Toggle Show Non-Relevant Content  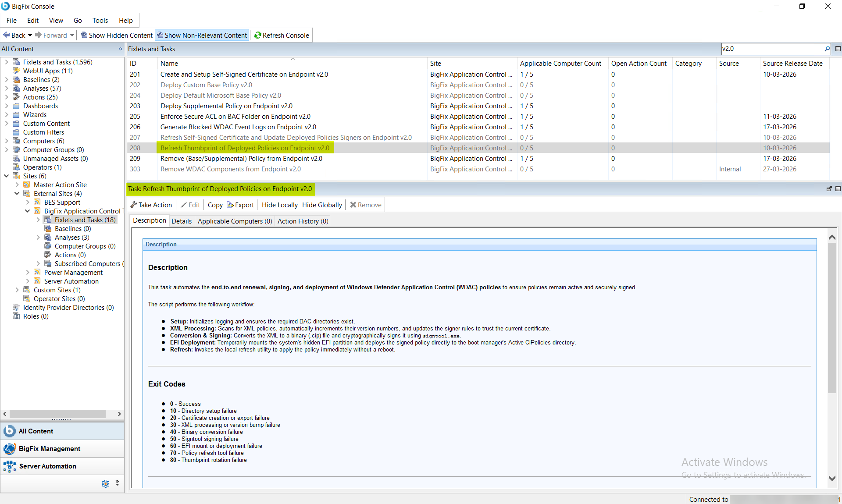point(202,35)
